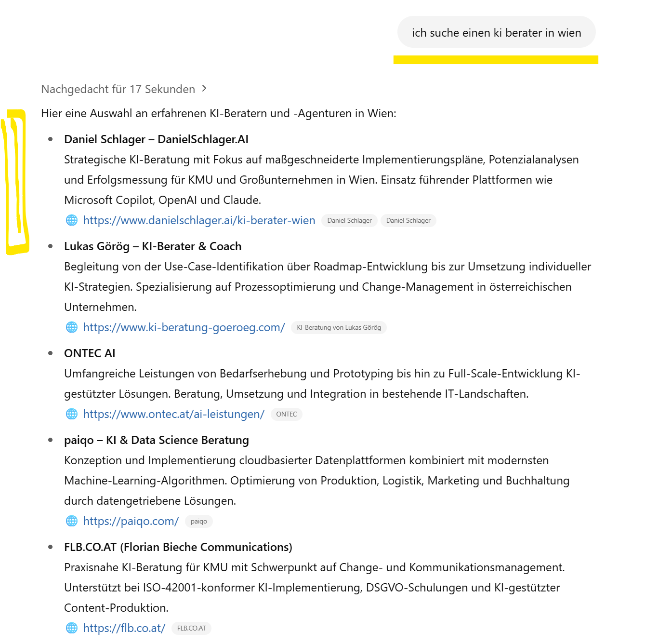Follow the flb.co.at link
671x644 pixels.
[124, 628]
